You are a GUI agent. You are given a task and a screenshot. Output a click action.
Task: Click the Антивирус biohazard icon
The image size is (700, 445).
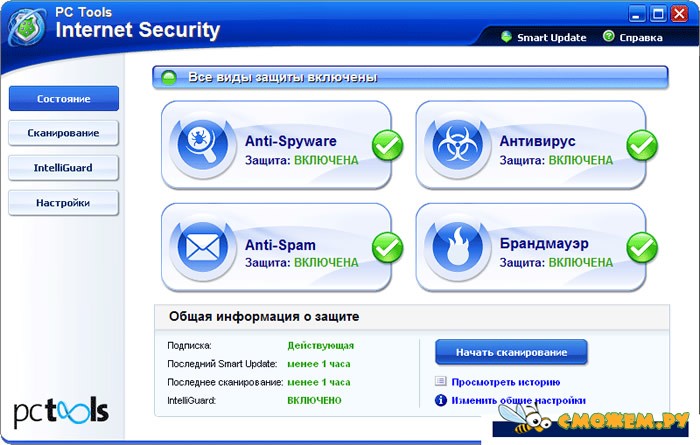point(458,146)
